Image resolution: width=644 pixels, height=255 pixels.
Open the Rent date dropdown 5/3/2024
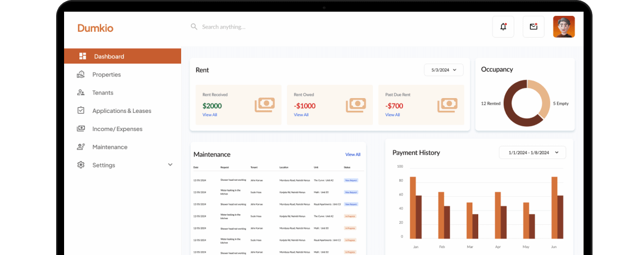tap(443, 70)
